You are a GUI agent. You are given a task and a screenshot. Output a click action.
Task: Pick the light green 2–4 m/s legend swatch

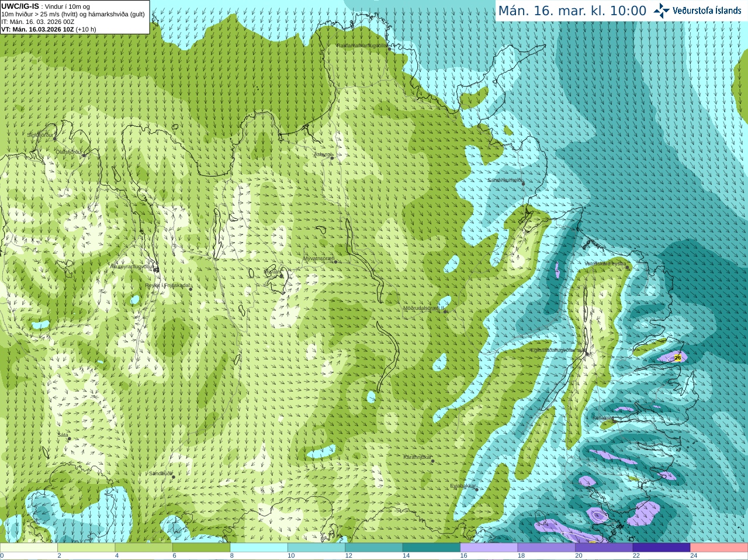[86, 548]
